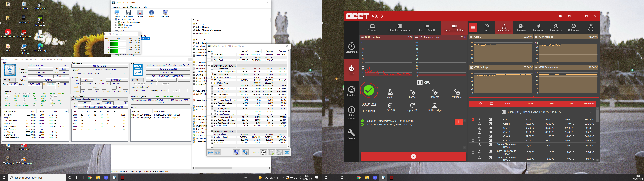The image size is (644, 181).
Task: Open the OCCT Benchmark section
Action: click(351, 48)
